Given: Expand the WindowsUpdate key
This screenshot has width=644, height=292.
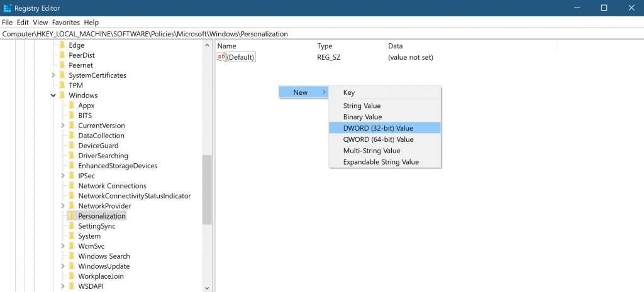Looking at the screenshot, I should (x=63, y=266).
